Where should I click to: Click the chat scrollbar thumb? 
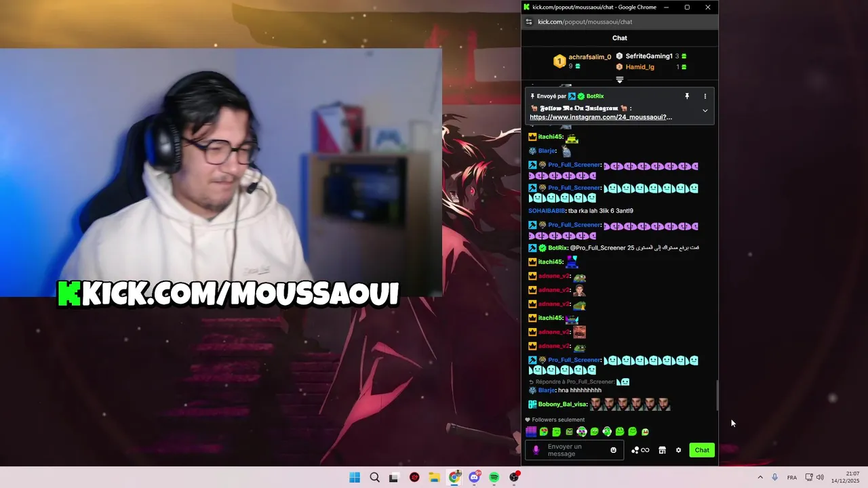tap(717, 395)
